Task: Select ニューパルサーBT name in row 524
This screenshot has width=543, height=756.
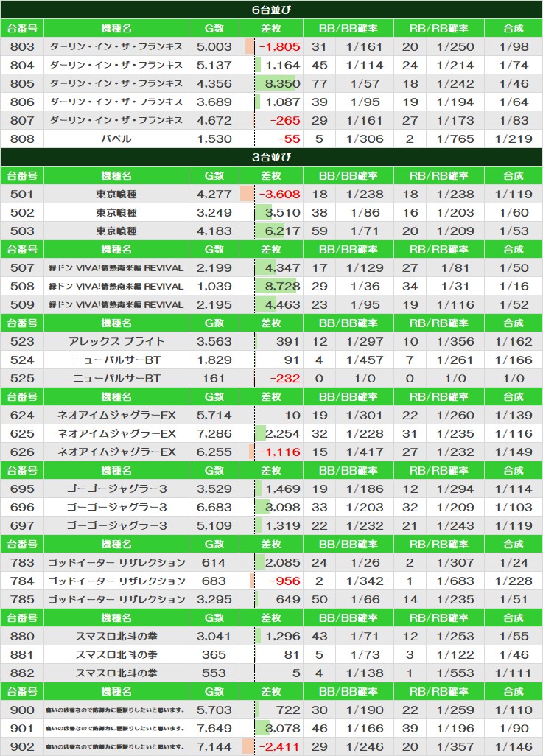Action: pyautogui.click(x=116, y=360)
